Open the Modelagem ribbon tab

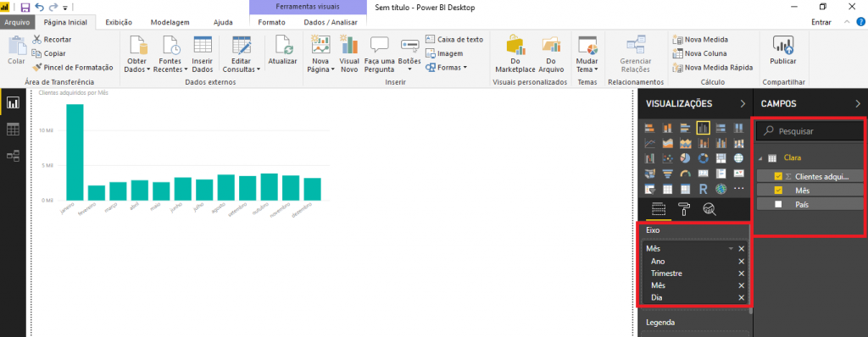[170, 23]
